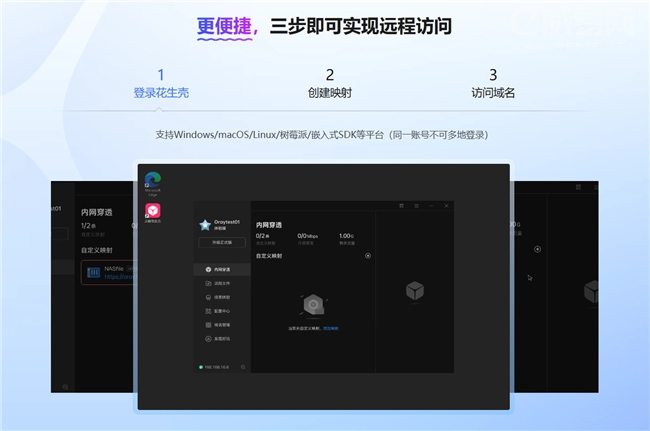Viewport: 650px width, 431px height.
Task: Click the grid icon at the top of the right slide
Action: (x=578, y=187)
